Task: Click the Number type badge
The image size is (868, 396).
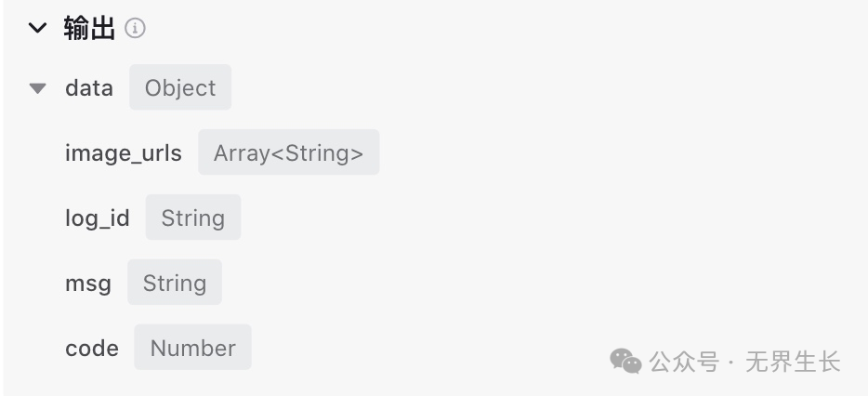Action: 193,349
